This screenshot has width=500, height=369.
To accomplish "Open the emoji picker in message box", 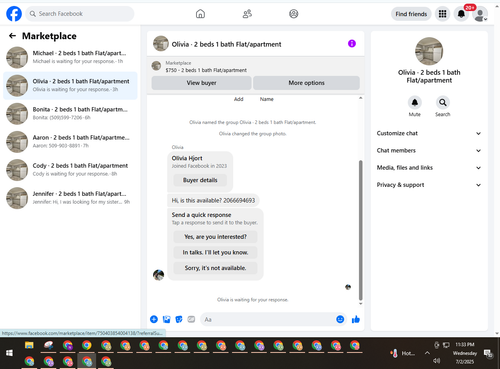I will point(340,319).
